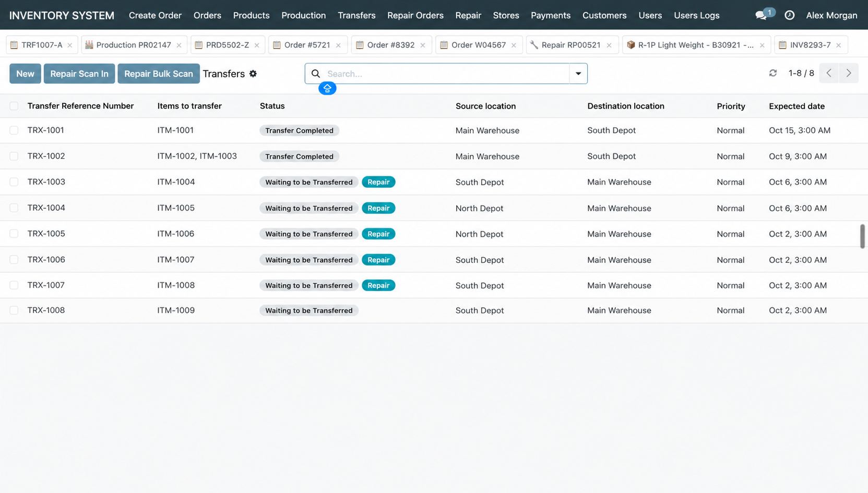The image size is (868, 493).
Task: Sort by Destination location column header
Action: pos(625,106)
